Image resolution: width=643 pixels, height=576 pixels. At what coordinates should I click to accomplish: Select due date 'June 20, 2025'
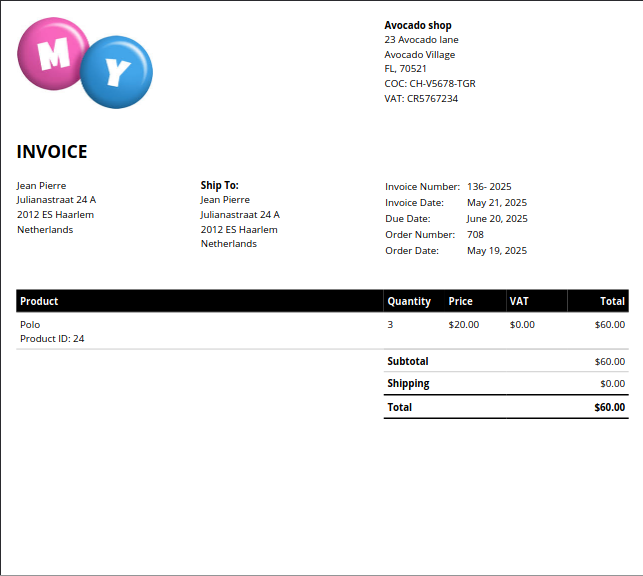[x=497, y=219]
